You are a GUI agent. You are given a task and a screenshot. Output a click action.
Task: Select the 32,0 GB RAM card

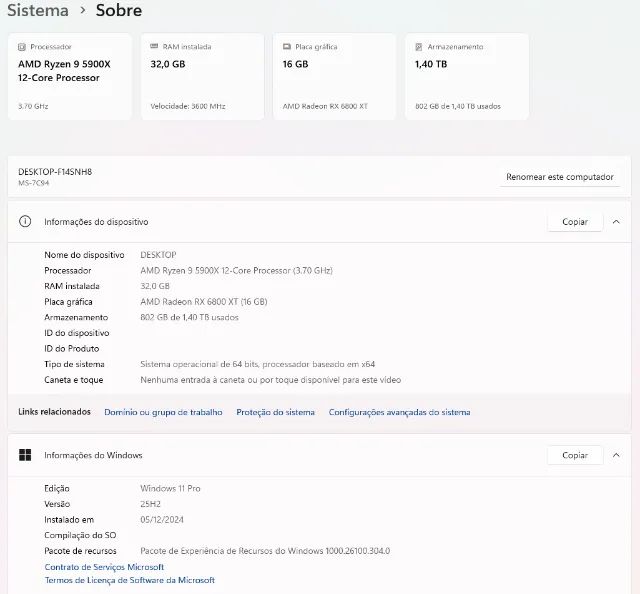pyautogui.click(x=202, y=77)
